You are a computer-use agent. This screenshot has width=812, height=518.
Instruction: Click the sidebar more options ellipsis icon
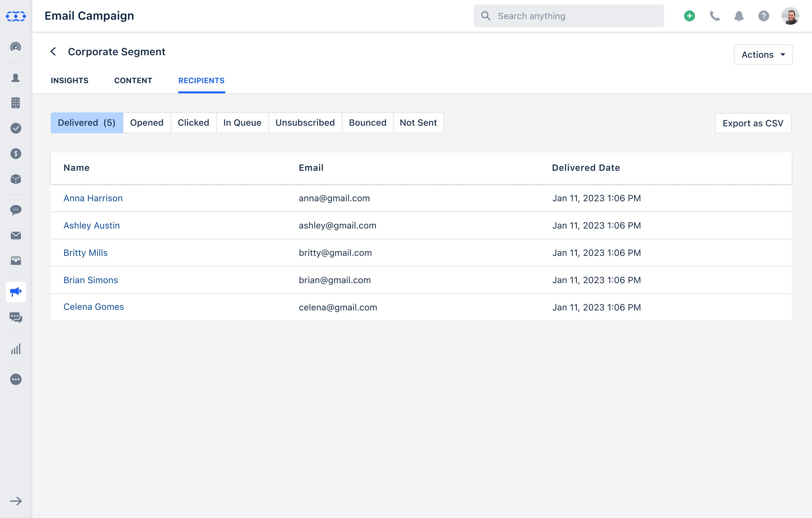[16, 379]
